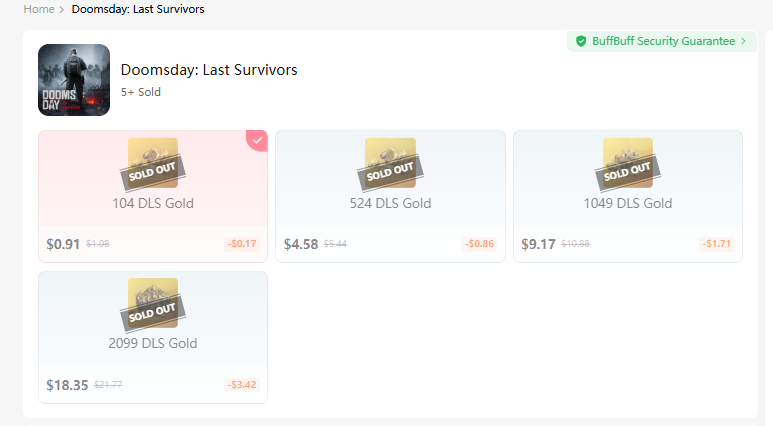773x426 pixels.
Task: Click the -$1.71 discount badge
Action: point(717,244)
